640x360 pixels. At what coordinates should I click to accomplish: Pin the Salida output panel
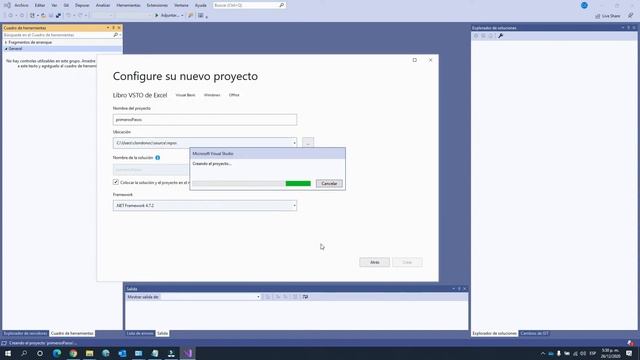(x=459, y=289)
